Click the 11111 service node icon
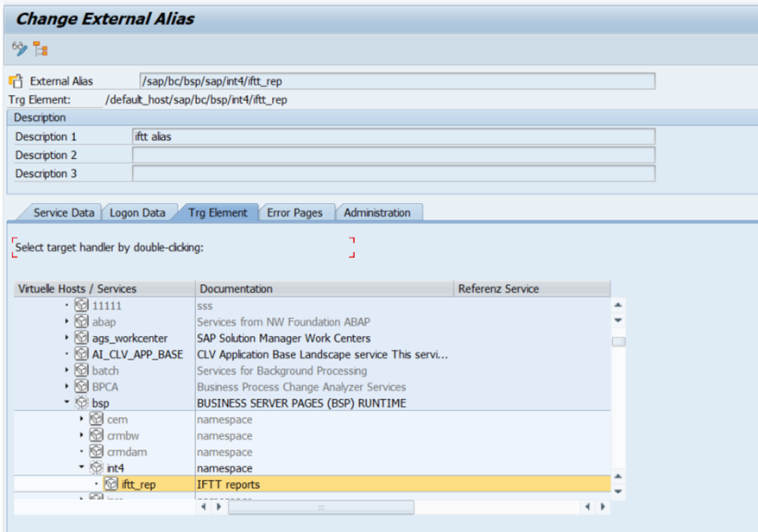The image size is (758, 532). (81, 306)
